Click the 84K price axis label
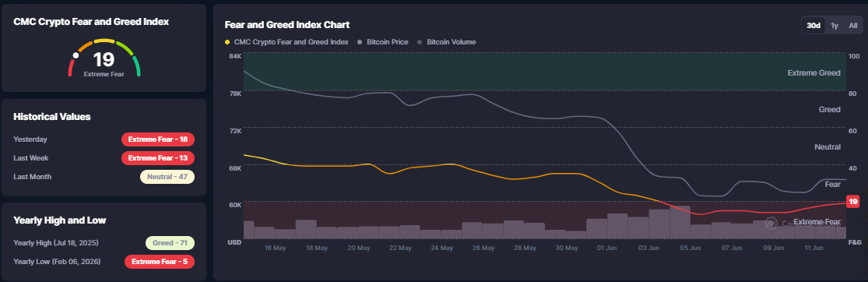This screenshot has width=868, height=282. [x=235, y=57]
